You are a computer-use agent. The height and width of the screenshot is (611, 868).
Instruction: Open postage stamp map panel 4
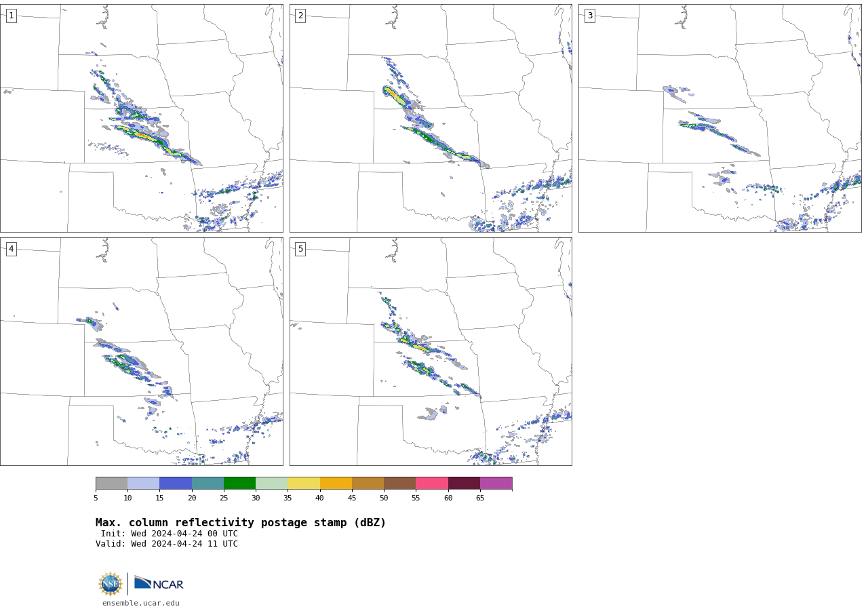(x=141, y=351)
